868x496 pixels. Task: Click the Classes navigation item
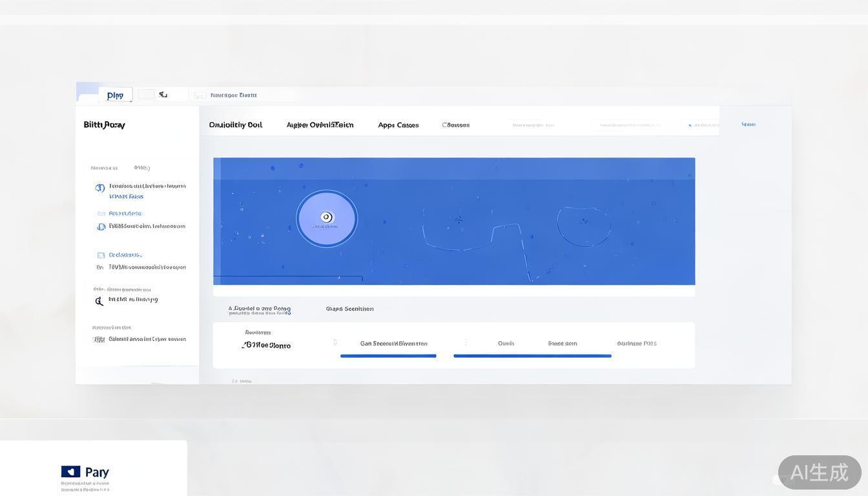point(456,125)
